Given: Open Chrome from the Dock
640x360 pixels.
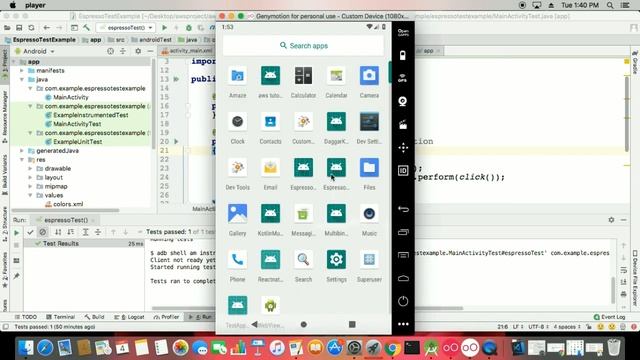Looking at the screenshot, I should click(392, 348).
